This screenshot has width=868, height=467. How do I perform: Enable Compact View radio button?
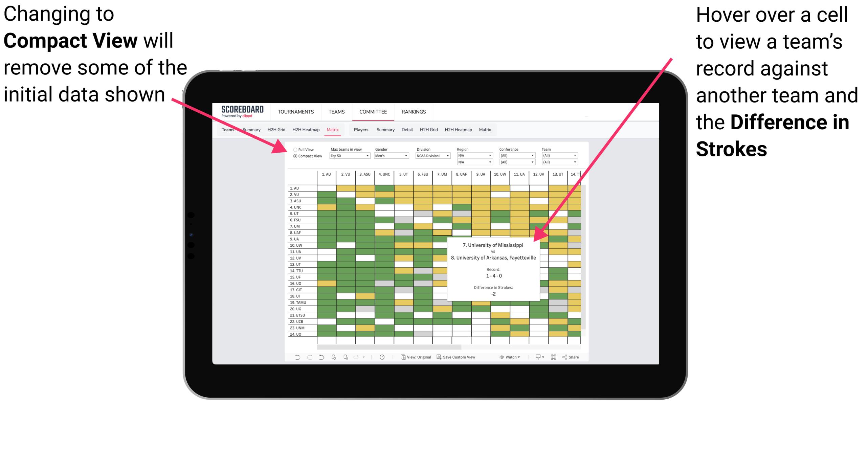pos(293,158)
